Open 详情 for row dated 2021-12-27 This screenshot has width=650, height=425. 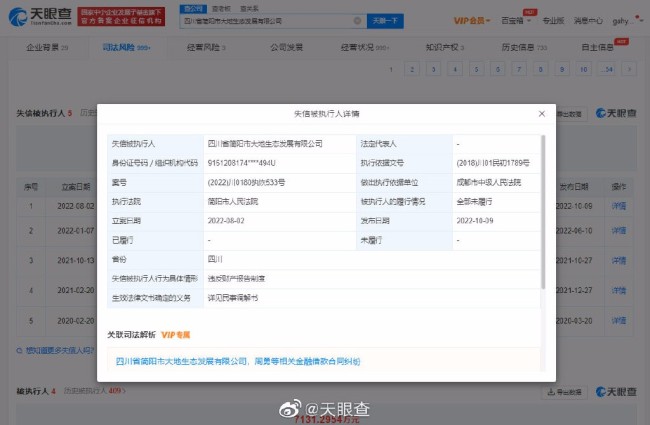(x=618, y=290)
